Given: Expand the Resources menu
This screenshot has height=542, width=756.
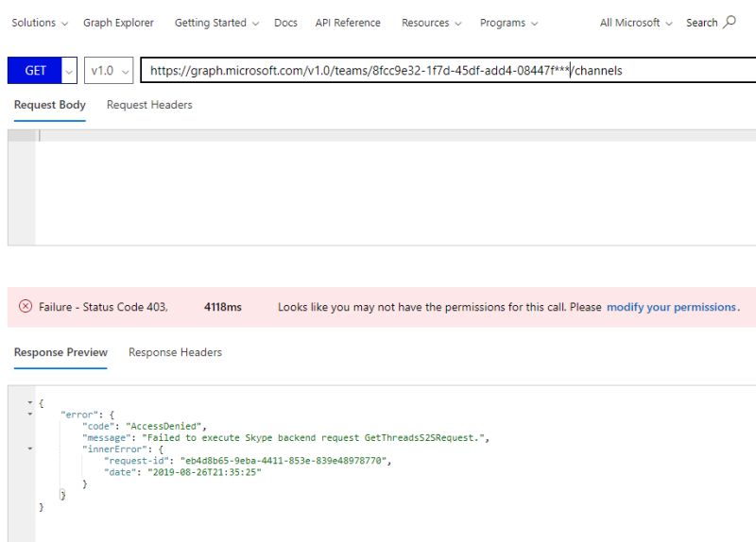Looking at the screenshot, I should [x=431, y=23].
